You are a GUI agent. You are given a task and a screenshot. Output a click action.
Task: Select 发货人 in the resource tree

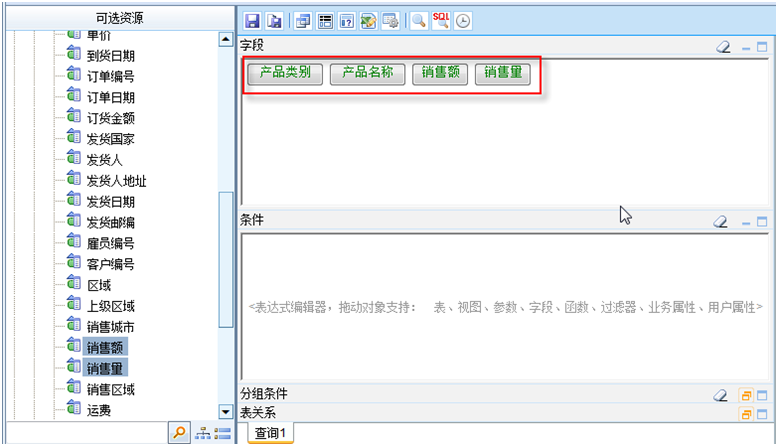point(104,160)
